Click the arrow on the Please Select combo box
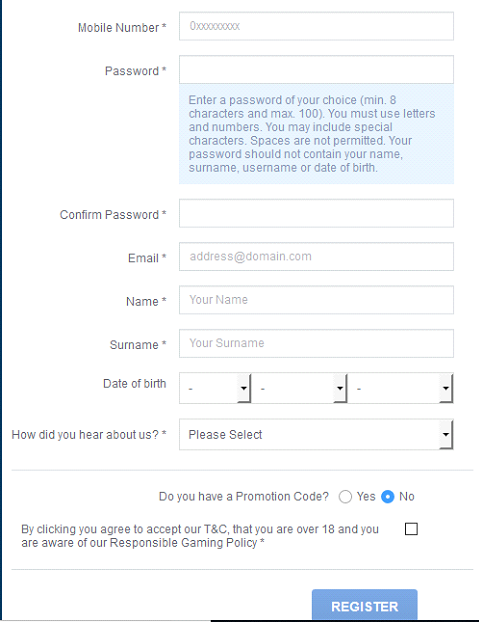This screenshot has height=622, width=479. click(446, 434)
